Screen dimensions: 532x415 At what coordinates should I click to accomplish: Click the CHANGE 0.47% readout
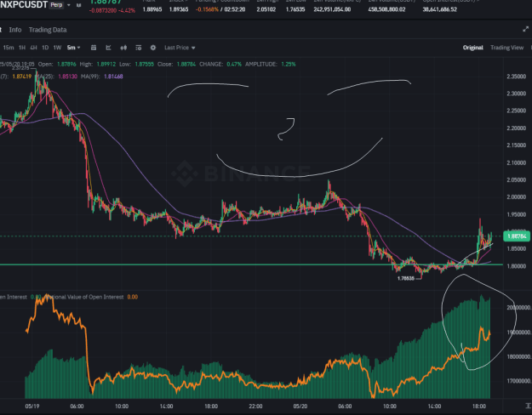[220, 64]
